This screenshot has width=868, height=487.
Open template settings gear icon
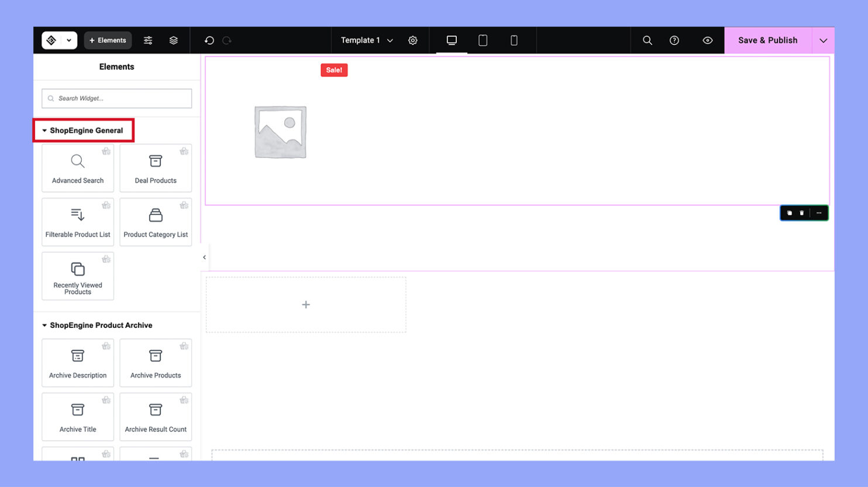point(413,40)
